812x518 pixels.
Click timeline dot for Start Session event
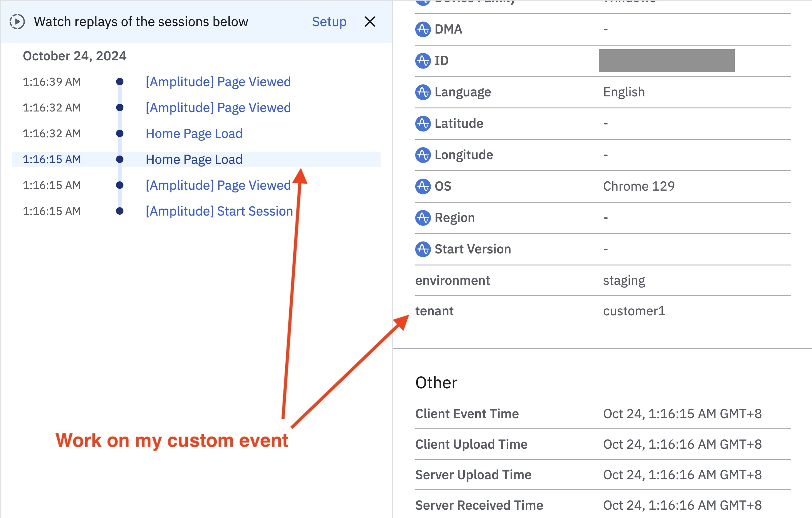coord(119,211)
